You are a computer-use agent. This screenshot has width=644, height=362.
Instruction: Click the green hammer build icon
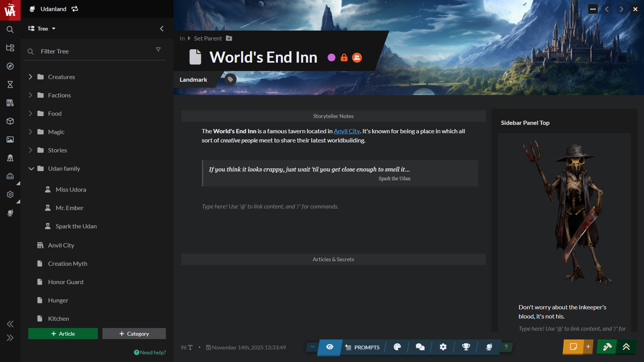click(607, 347)
